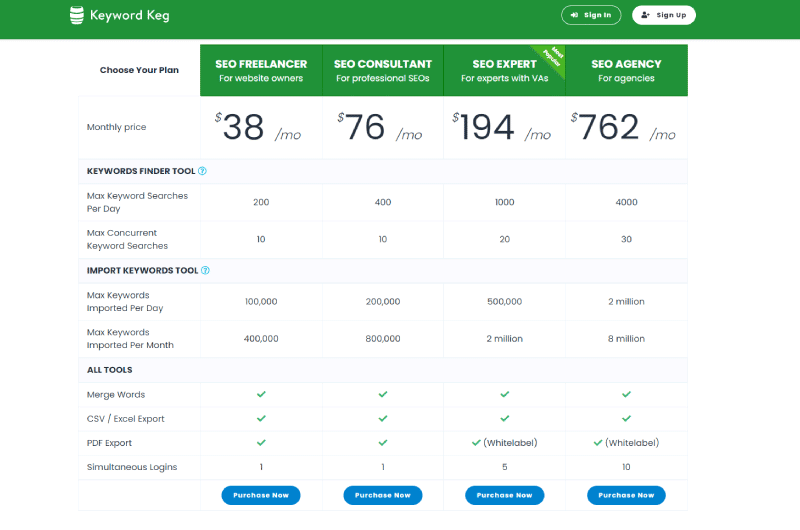
Task: Click PDF Export checkmark under SEO Freelancer
Action: coord(261,443)
